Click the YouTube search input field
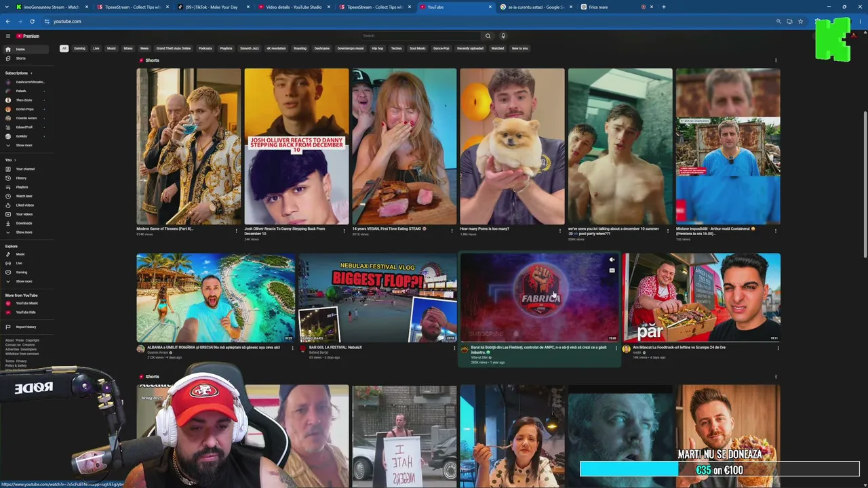 point(420,36)
